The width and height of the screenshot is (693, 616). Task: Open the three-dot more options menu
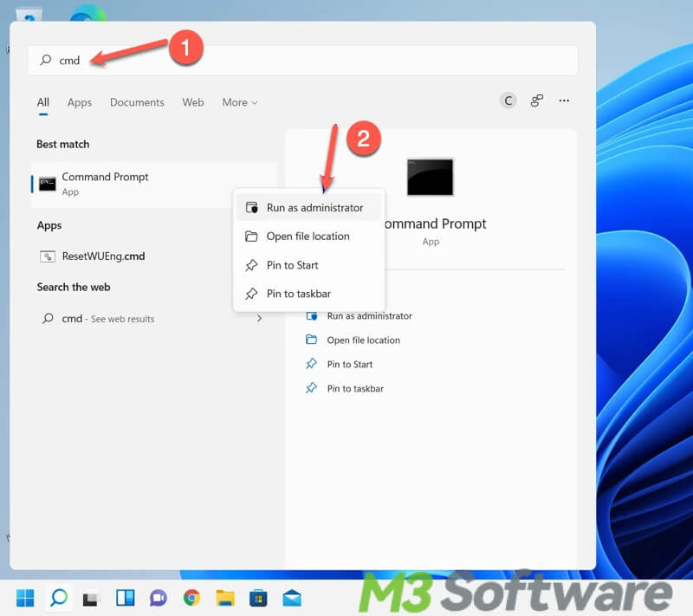click(564, 101)
